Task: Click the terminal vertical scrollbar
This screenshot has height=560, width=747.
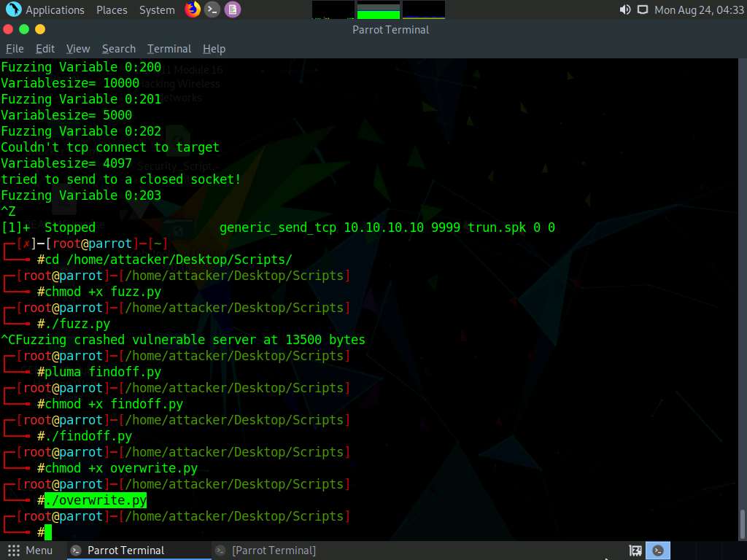Action: point(742,524)
